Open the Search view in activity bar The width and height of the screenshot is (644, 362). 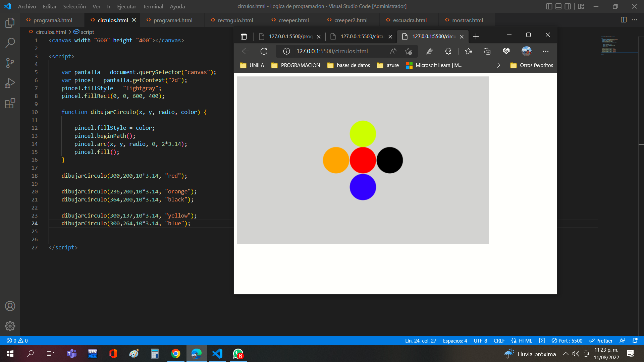[x=10, y=43]
